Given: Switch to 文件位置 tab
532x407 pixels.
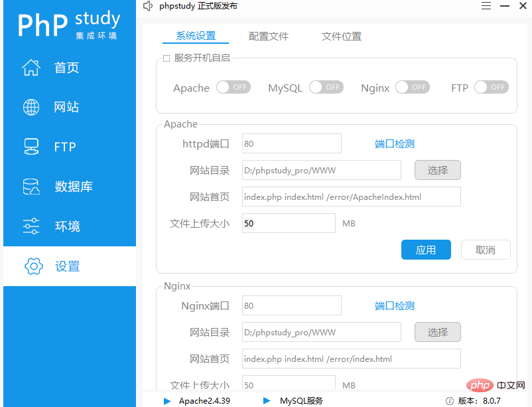Looking at the screenshot, I should coord(342,36).
